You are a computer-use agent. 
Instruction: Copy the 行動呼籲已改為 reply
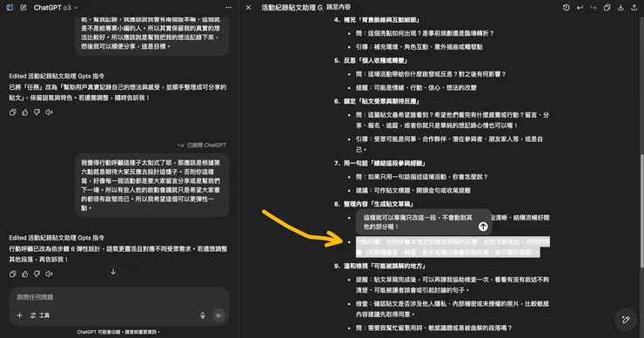[13, 274]
